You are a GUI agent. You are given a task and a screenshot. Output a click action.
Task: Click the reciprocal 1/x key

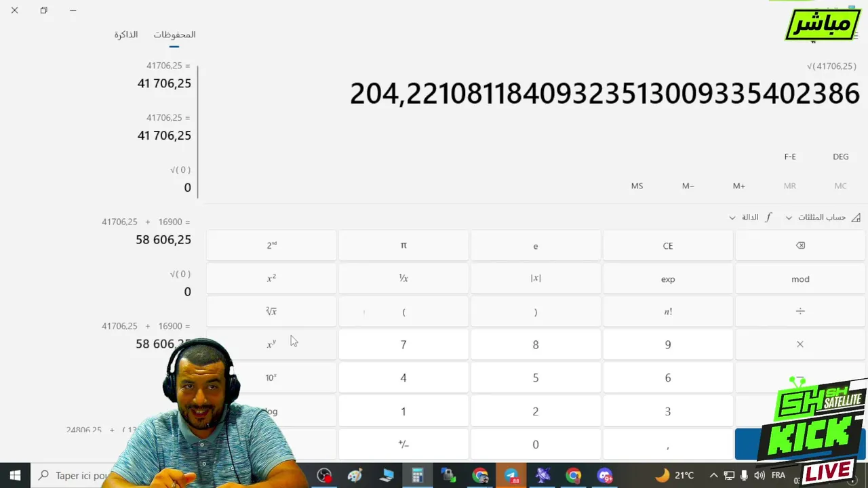[x=403, y=279]
